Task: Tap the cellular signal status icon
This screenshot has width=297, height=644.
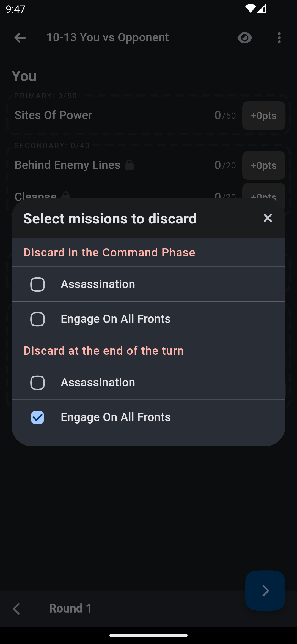Action: pyautogui.click(x=262, y=9)
